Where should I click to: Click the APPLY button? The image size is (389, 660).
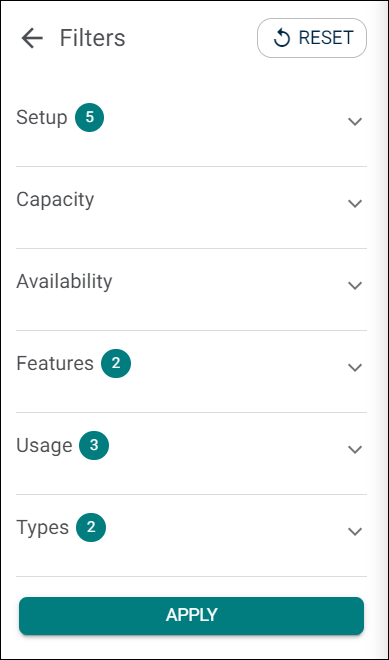coord(192,615)
